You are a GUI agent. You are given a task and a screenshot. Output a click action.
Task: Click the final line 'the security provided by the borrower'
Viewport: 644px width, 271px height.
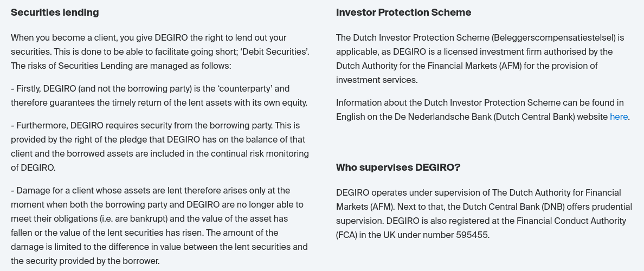point(85,261)
